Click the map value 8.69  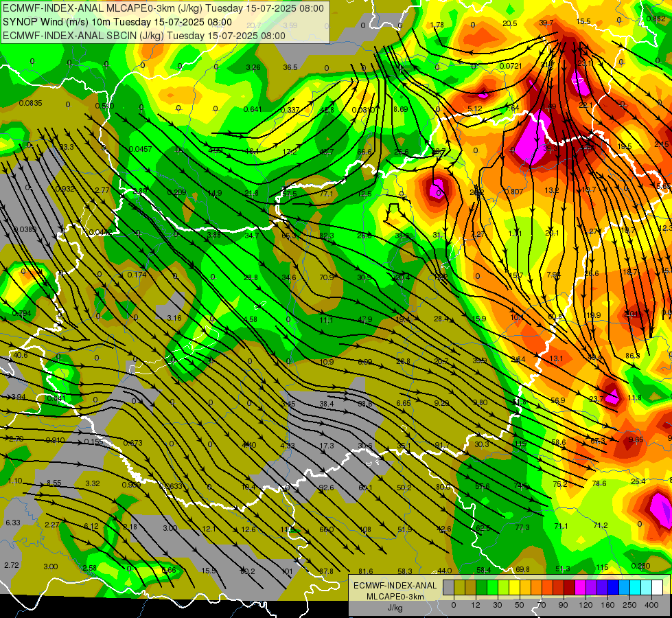point(401,109)
